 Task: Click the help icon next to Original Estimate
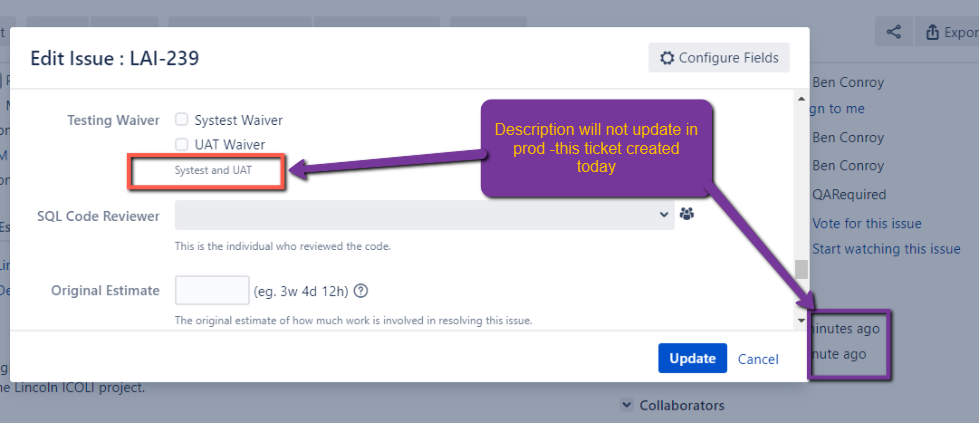click(x=362, y=291)
